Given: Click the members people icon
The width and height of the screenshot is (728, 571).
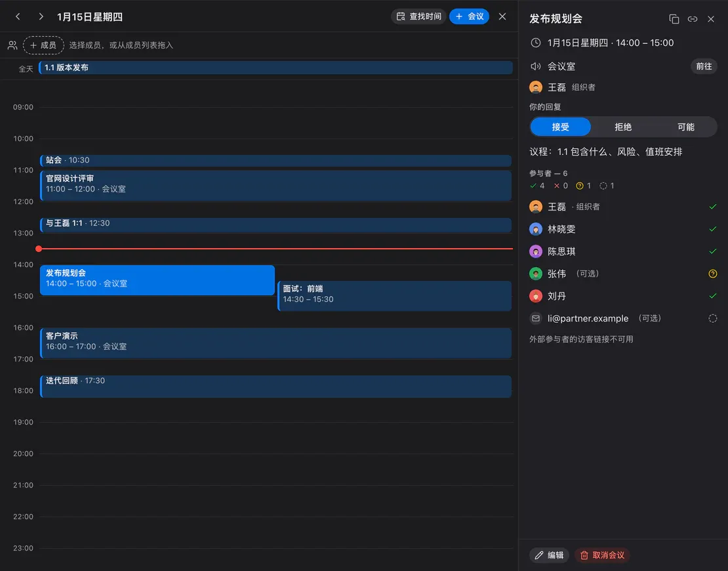Looking at the screenshot, I should pos(12,45).
